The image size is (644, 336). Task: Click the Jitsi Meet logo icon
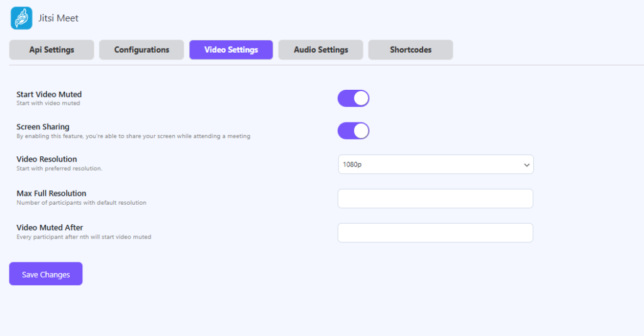click(21, 18)
